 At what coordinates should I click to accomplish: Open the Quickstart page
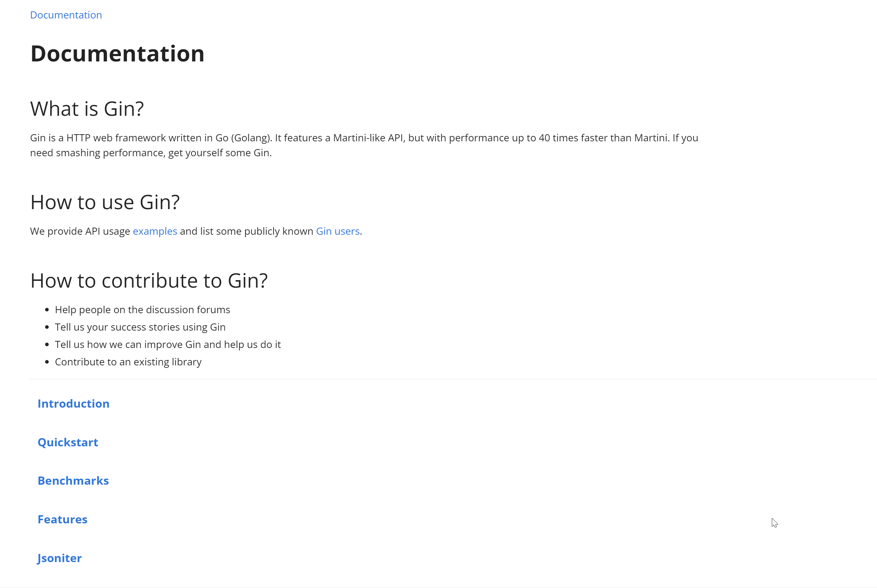pyautogui.click(x=68, y=442)
